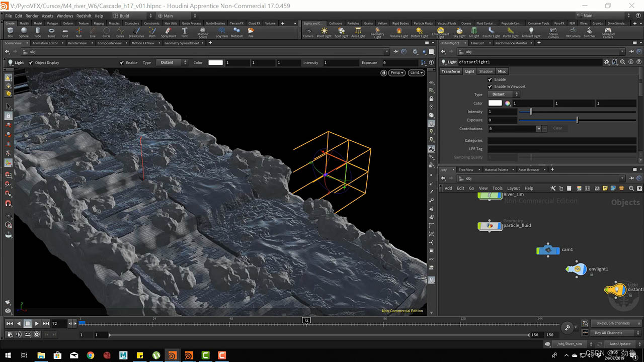This screenshot has width=644, height=362.
Task: Click the plus button beside Contributions
Action: click(538, 129)
